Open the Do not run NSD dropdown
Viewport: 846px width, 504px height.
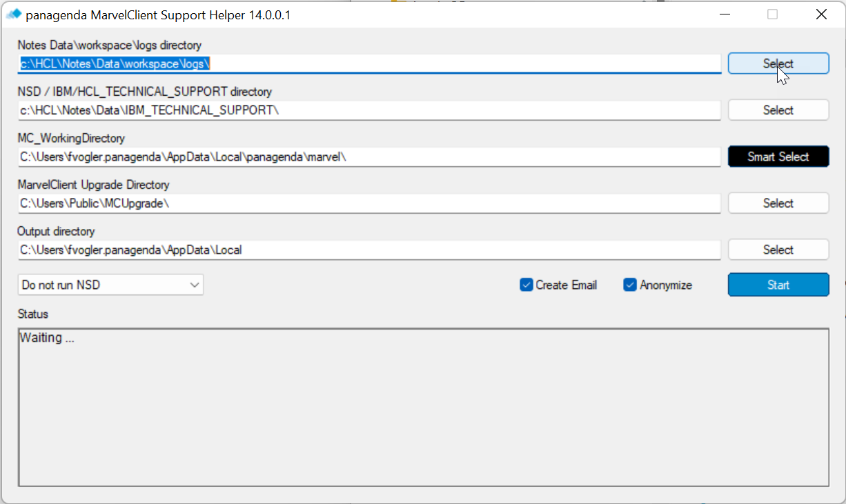coord(110,285)
